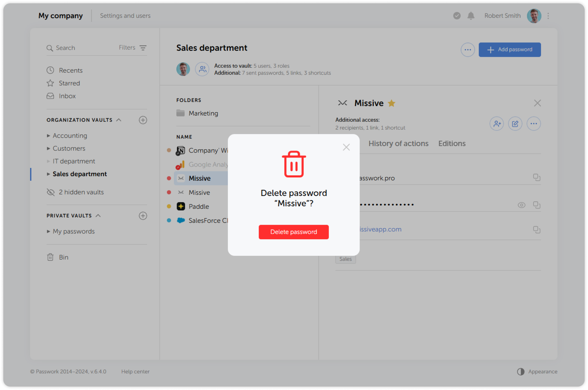The image size is (588, 390).
Task: Confirm with the Delete password button
Action: [x=293, y=232]
